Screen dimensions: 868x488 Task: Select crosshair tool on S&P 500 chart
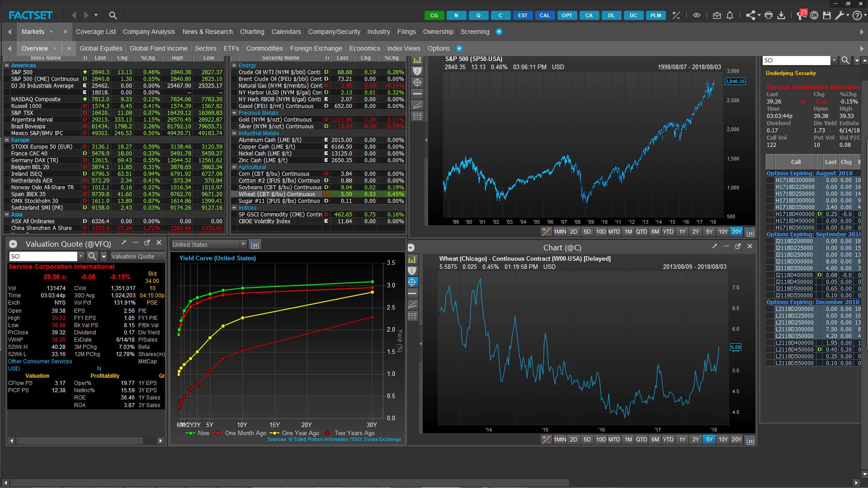click(417, 83)
